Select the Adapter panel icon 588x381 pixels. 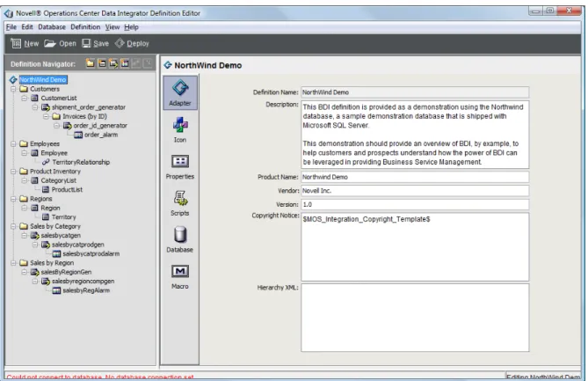click(180, 92)
